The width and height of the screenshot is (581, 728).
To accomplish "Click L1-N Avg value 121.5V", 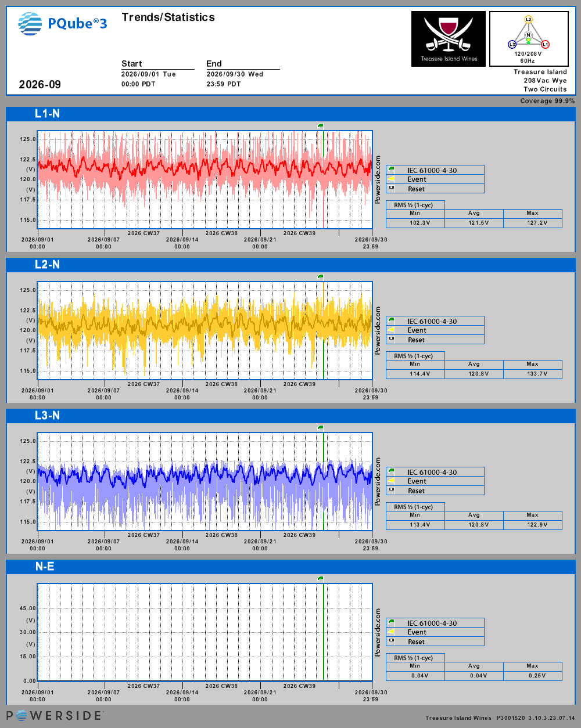I will [478, 223].
